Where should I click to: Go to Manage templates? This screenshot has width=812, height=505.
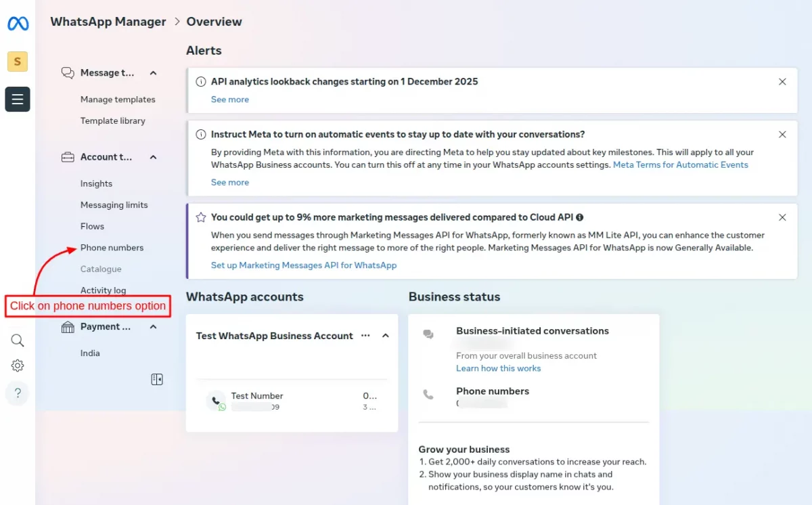(x=118, y=100)
